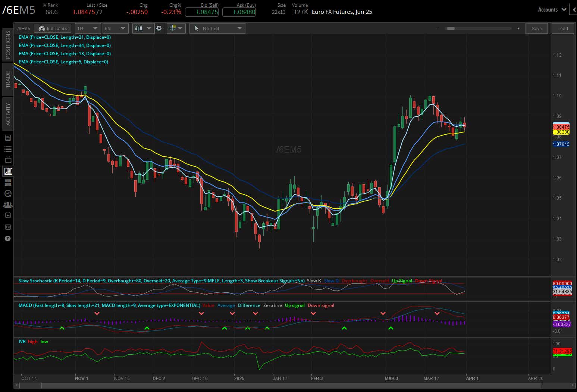Open the community people icon in sidebar
The height and width of the screenshot is (392, 577).
tap(7, 204)
